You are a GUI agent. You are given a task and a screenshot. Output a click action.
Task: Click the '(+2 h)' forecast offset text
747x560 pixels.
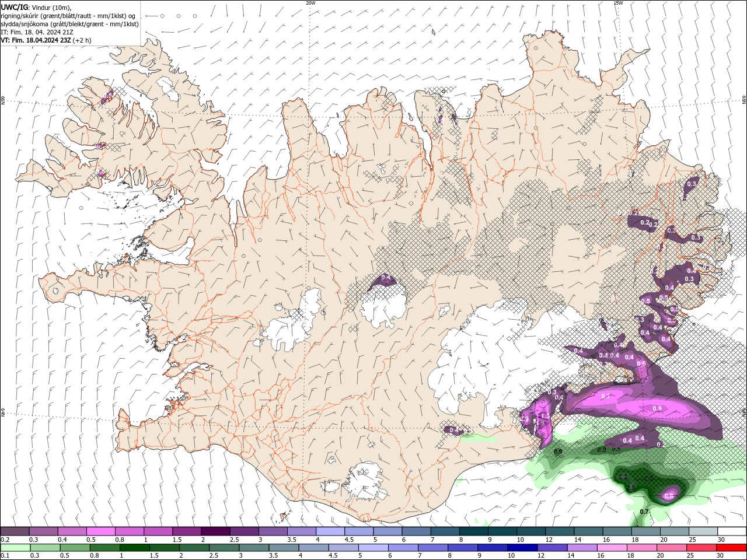[82, 40]
